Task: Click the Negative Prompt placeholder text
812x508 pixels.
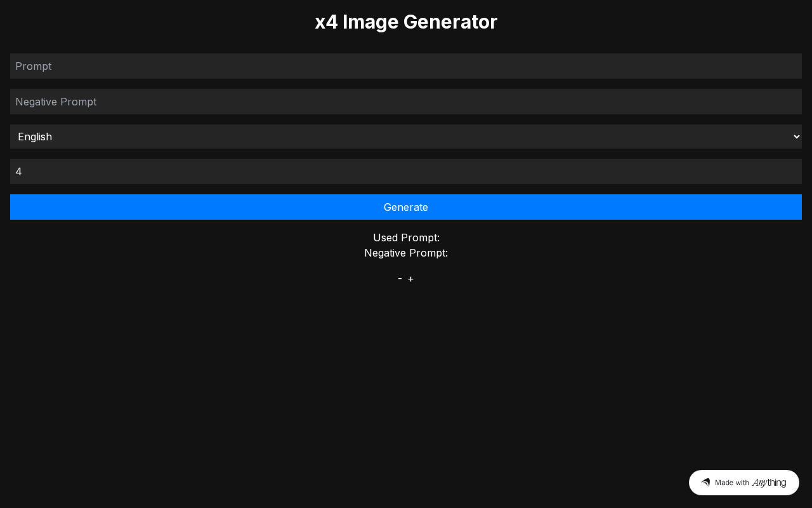Action: point(56,102)
